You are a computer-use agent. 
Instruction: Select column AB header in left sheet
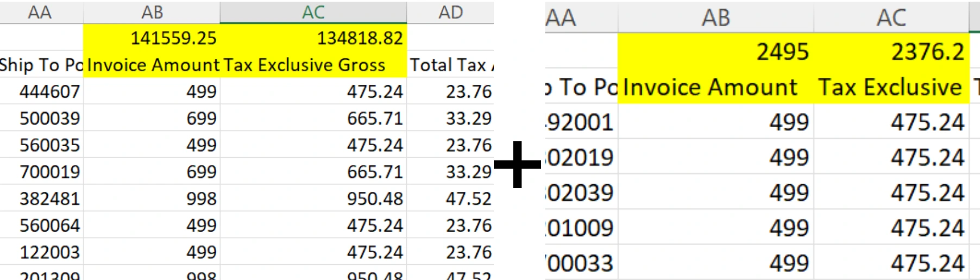click(x=152, y=12)
